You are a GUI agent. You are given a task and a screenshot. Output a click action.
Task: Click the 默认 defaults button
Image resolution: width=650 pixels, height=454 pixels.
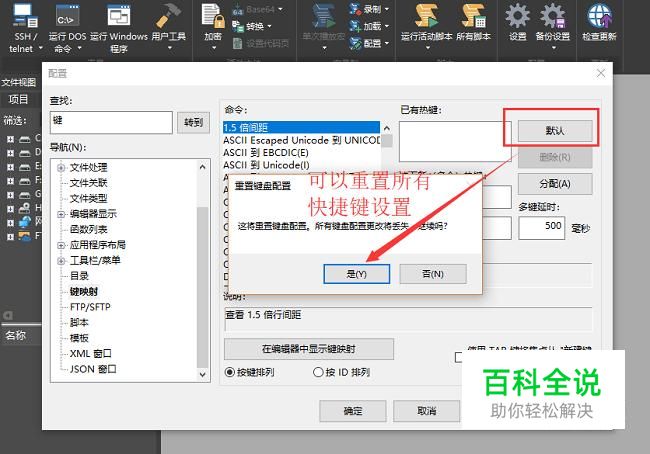pyautogui.click(x=555, y=131)
